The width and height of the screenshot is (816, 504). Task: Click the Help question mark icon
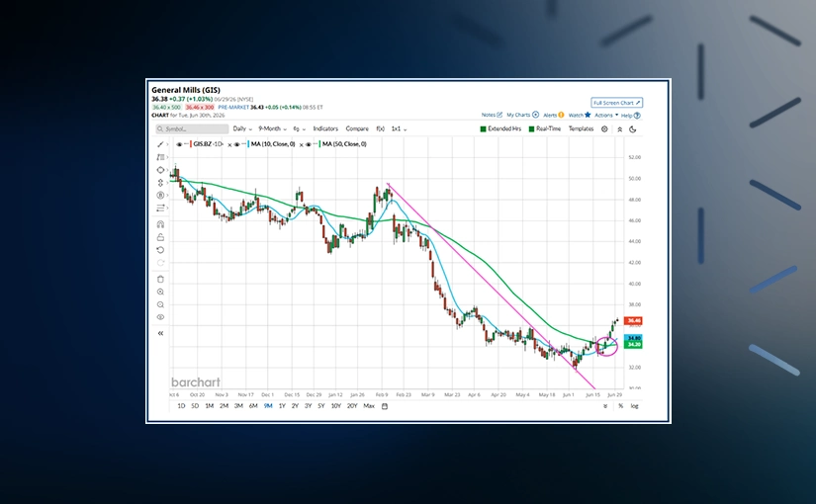(x=637, y=116)
